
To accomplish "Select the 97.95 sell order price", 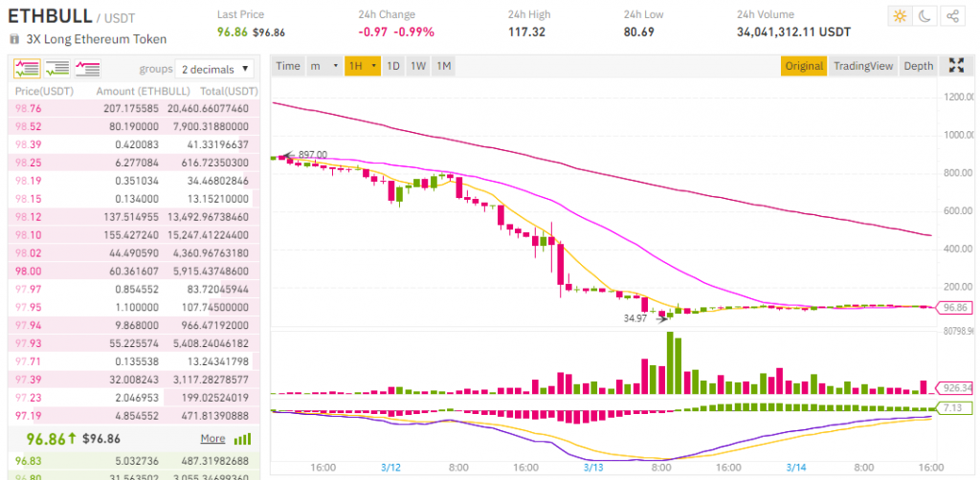I will click(x=27, y=308).
